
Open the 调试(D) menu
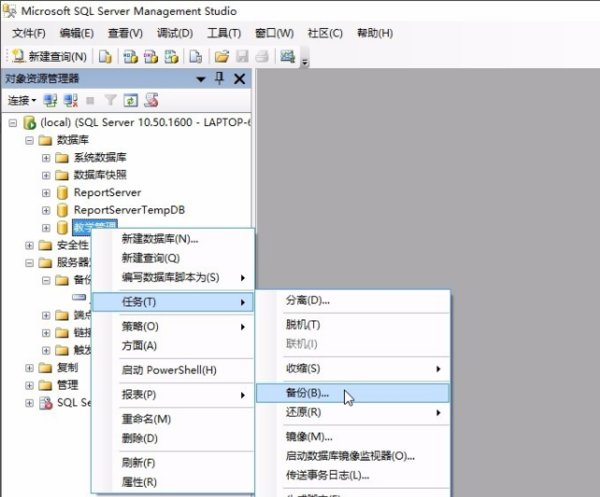(174, 33)
